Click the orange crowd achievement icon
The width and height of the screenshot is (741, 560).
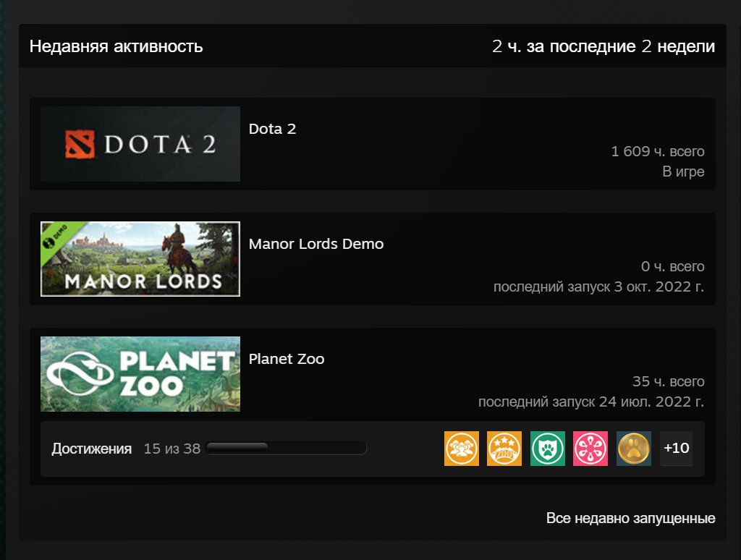tap(461, 449)
